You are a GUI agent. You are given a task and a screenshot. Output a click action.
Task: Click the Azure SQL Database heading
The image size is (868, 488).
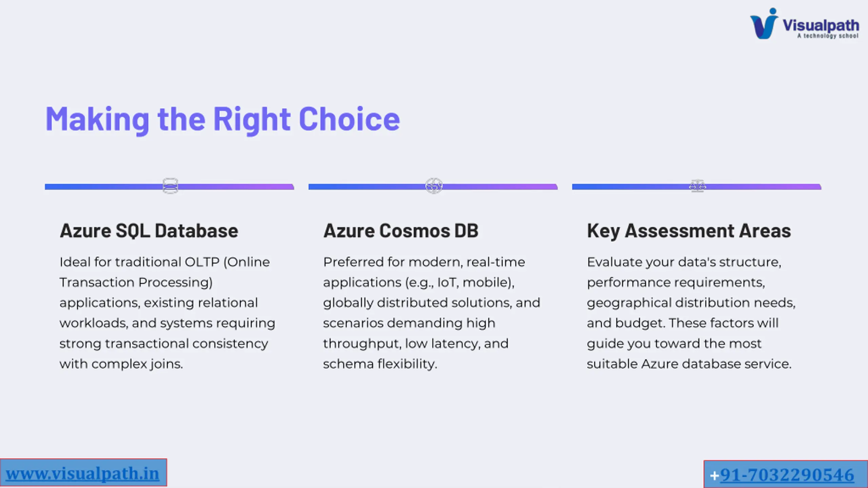pos(149,231)
